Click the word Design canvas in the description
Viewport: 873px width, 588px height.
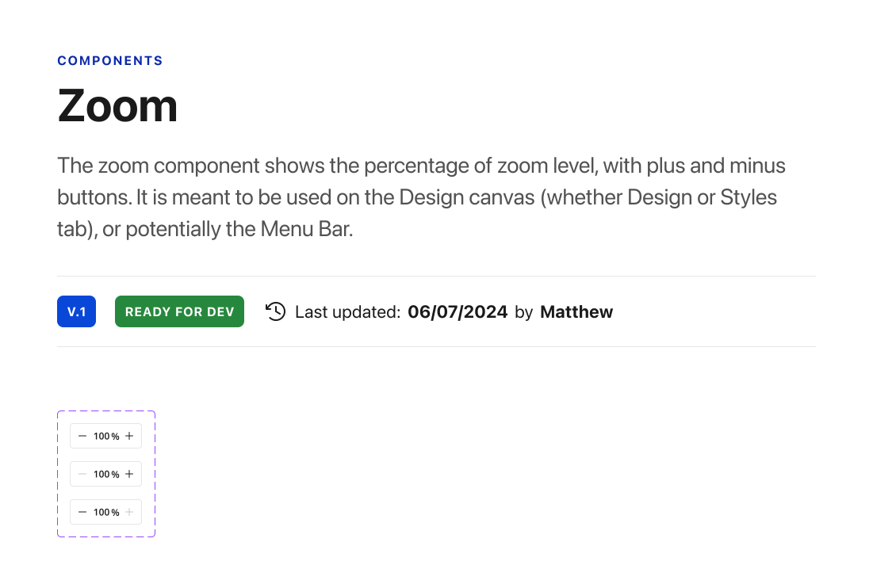tap(466, 197)
